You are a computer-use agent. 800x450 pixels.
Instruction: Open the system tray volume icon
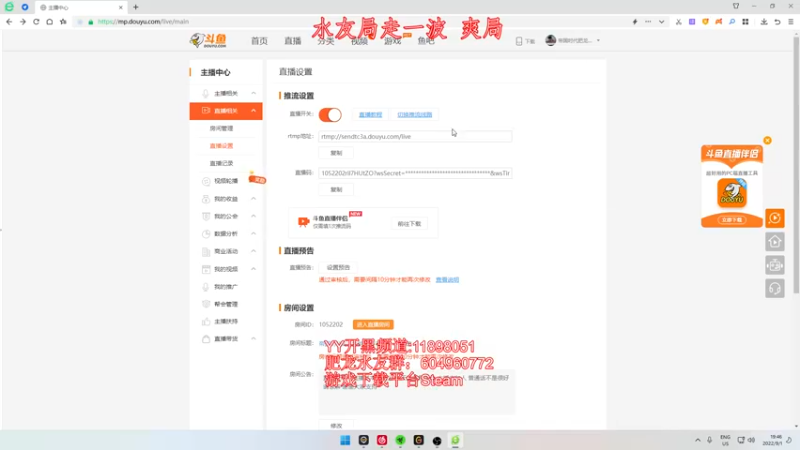751,440
